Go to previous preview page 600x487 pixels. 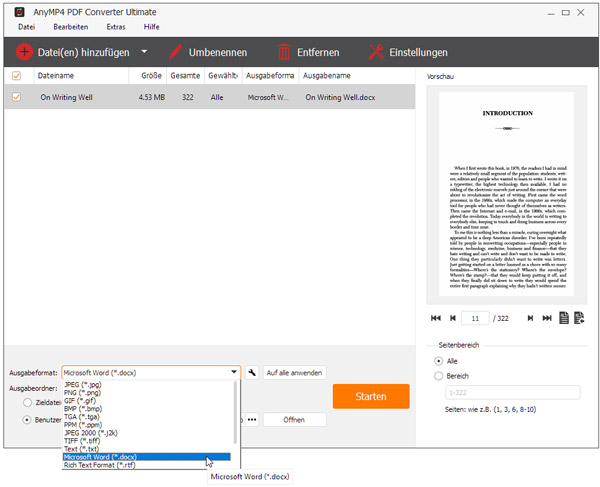(453, 318)
